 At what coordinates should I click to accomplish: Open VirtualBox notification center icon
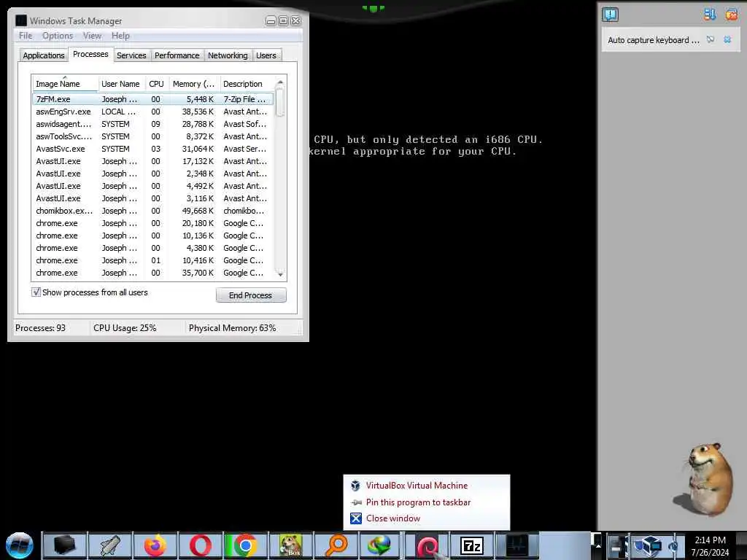click(x=611, y=15)
